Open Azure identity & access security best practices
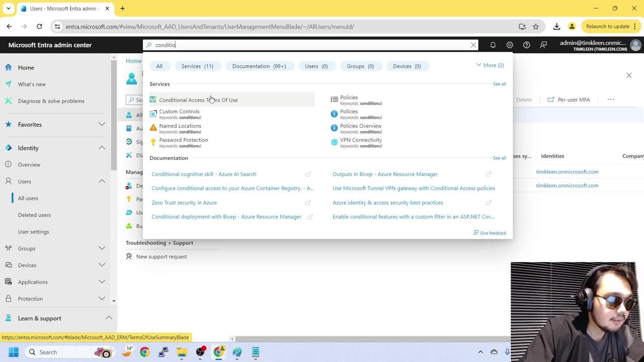 coord(388,203)
